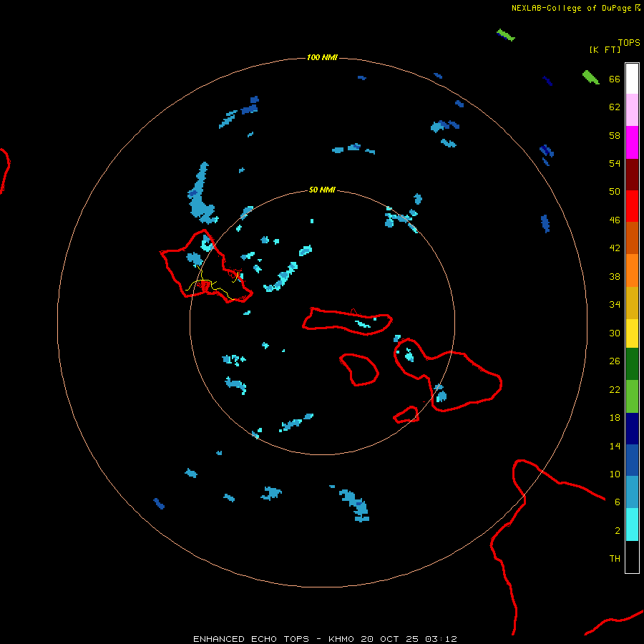Click the magenta legend swatch

(x=632, y=142)
